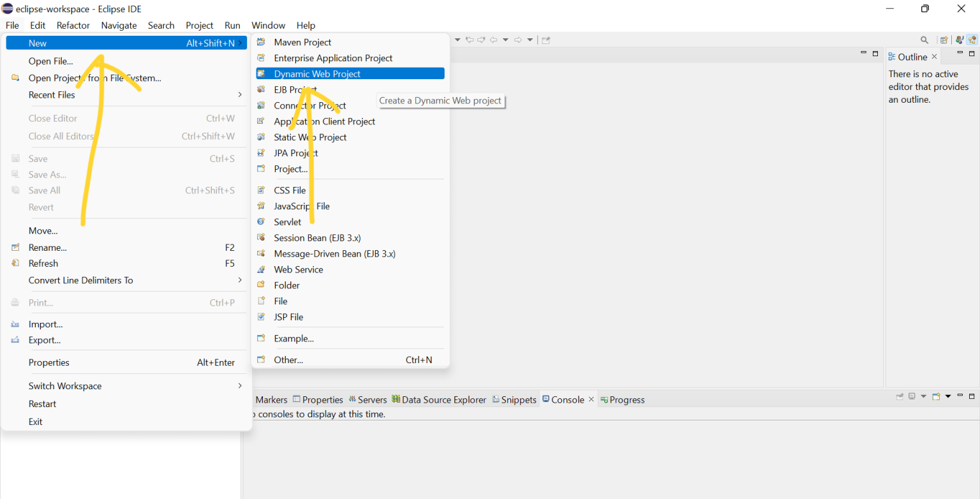Viewport: 980px width, 499px height.
Task: Switch to the Java perspective icon
Action: (x=960, y=40)
